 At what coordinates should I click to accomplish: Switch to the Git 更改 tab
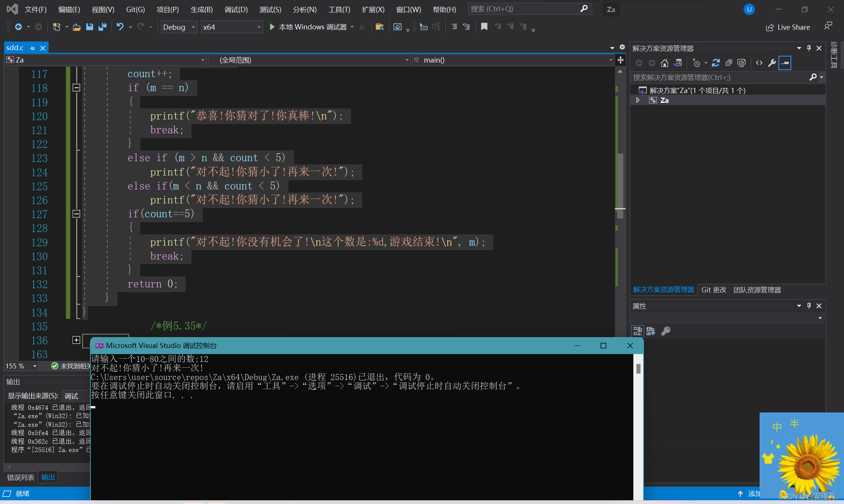click(x=714, y=290)
